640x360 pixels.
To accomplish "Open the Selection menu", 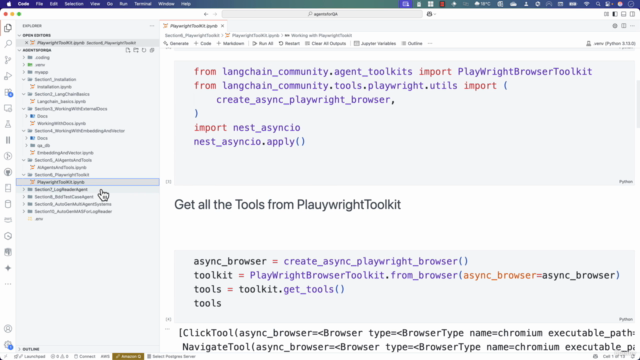I will pos(74,4).
